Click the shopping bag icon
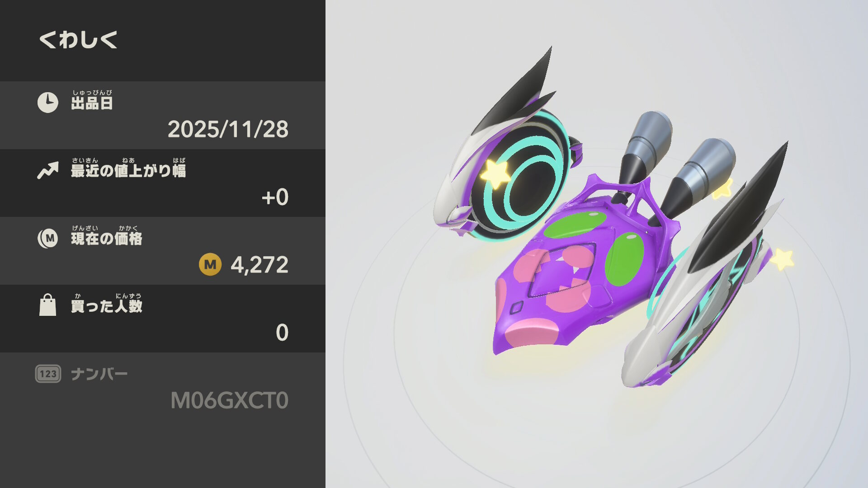This screenshot has height=488, width=868. click(47, 305)
